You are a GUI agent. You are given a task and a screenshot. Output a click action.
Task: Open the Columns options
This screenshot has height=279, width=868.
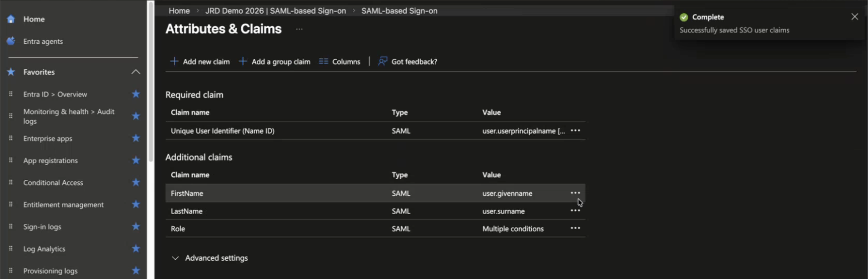(339, 62)
